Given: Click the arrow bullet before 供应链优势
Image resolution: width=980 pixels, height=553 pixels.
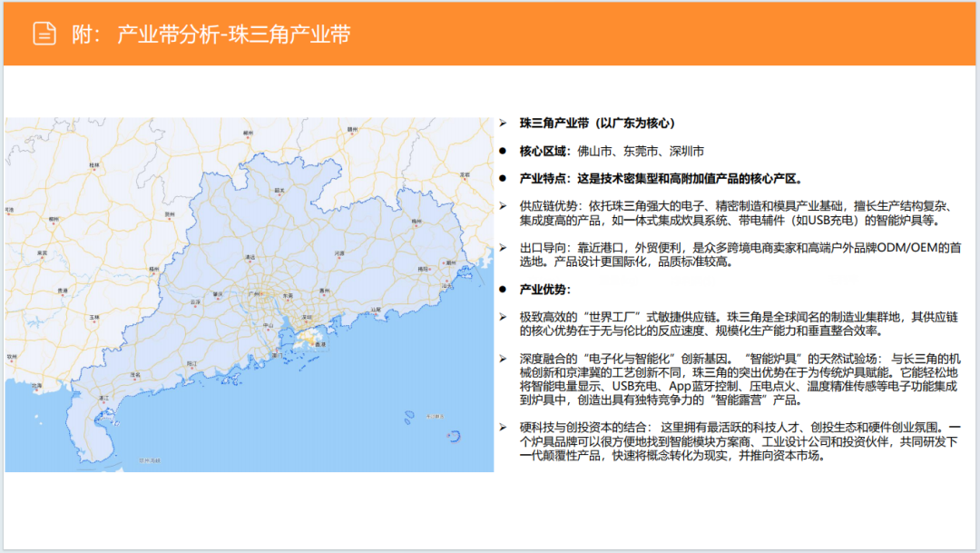Looking at the screenshot, I should 503,206.
